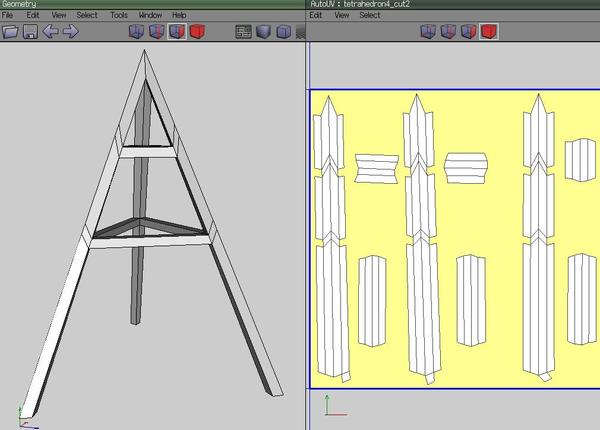Open the File menu in Geometry window
Image resolution: width=600 pixels, height=430 pixels.
click(x=7, y=15)
